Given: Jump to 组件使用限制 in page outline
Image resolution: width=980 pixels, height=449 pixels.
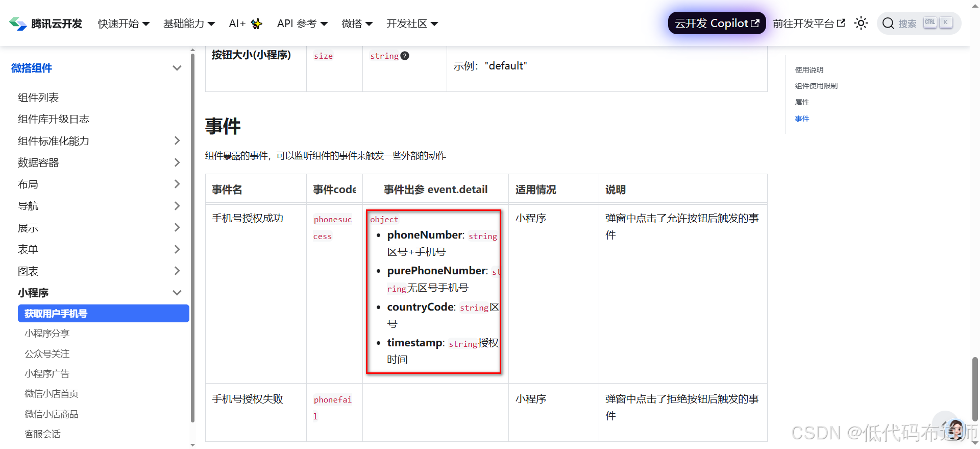Looking at the screenshot, I should click(x=816, y=86).
